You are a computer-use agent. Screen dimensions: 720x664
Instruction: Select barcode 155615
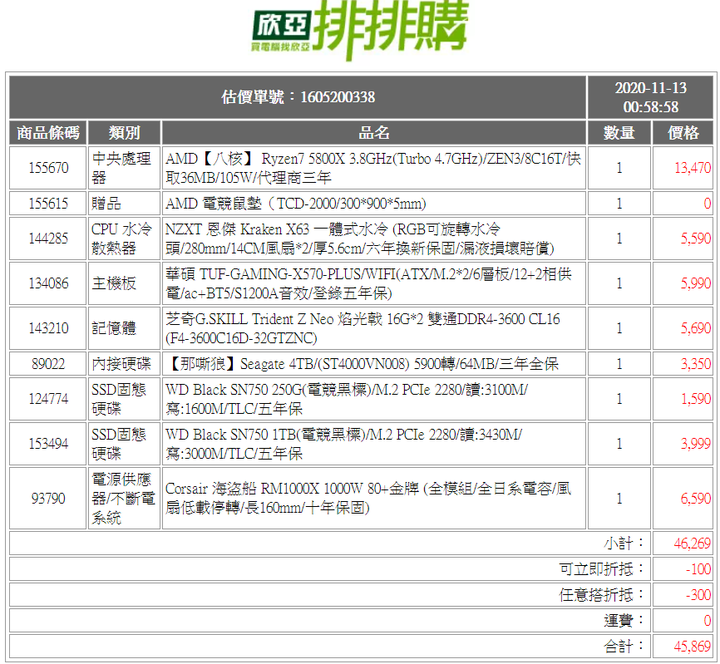click(x=48, y=203)
